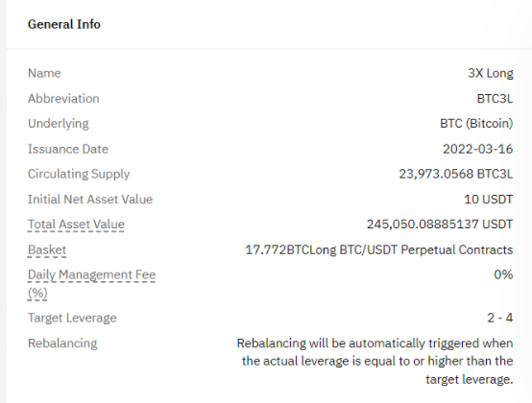Image resolution: width=532 pixels, height=403 pixels.
Task: Click the Rebalancing description paragraph
Action: pyautogui.click(x=375, y=362)
